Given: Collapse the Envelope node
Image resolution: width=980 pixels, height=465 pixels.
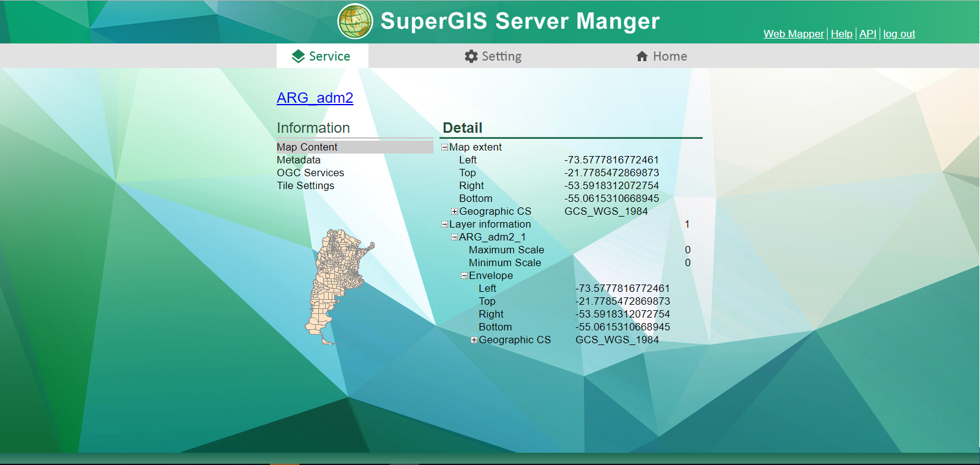Looking at the screenshot, I should pos(464,275).
